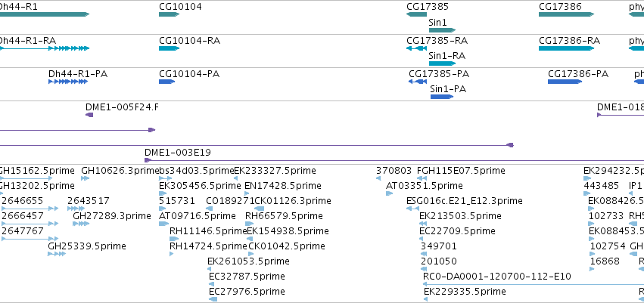The width and height of the screenshot is (644, 303).
Task: Select the Sin1-RA transcript label
Action: pos(446,56)
